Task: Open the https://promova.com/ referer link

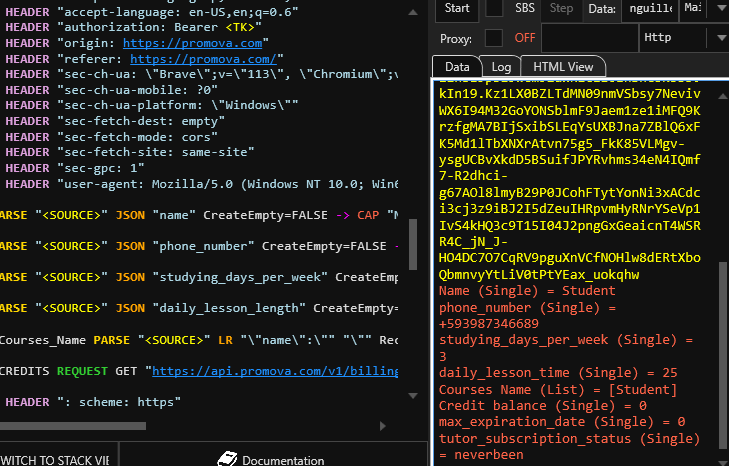Action: 204,59
